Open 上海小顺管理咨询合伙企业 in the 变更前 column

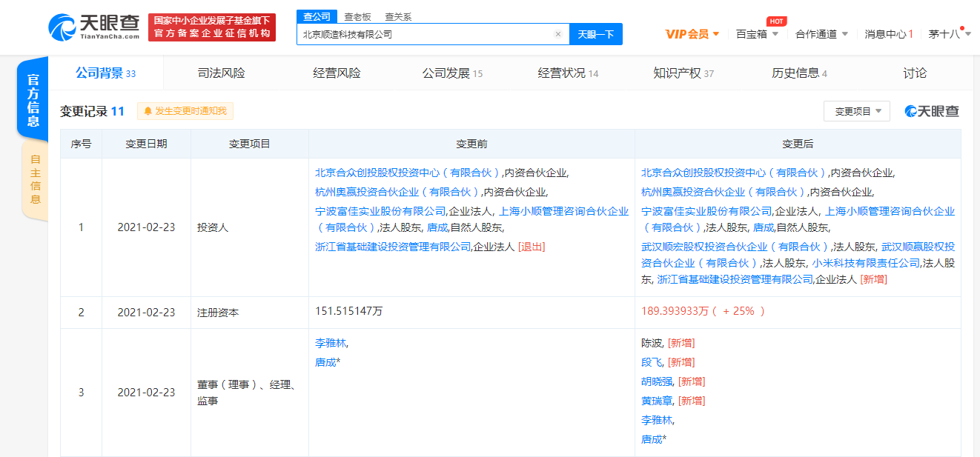pyautogui.click(x=471, y=219)
